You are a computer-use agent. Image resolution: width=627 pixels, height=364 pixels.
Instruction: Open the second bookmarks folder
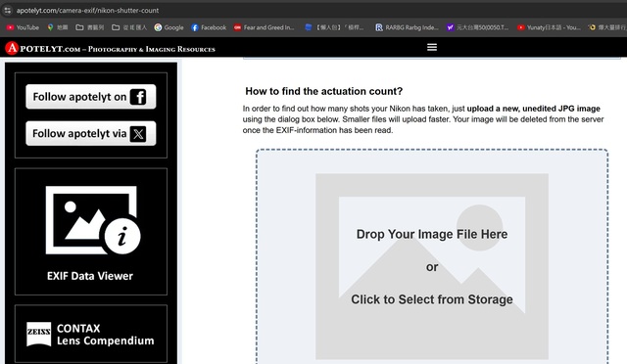click(x=129, y=27)
